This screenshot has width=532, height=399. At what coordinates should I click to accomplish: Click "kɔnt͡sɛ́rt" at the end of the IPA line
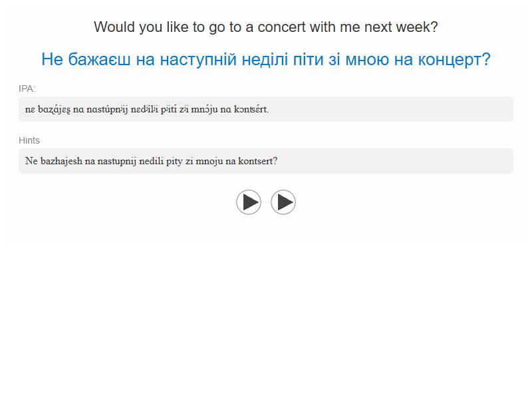tap(251, 109)
